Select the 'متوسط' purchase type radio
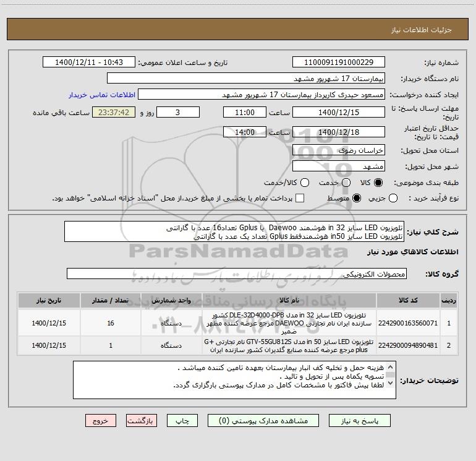This screenshot has height=461, width=476. point(357,198)
